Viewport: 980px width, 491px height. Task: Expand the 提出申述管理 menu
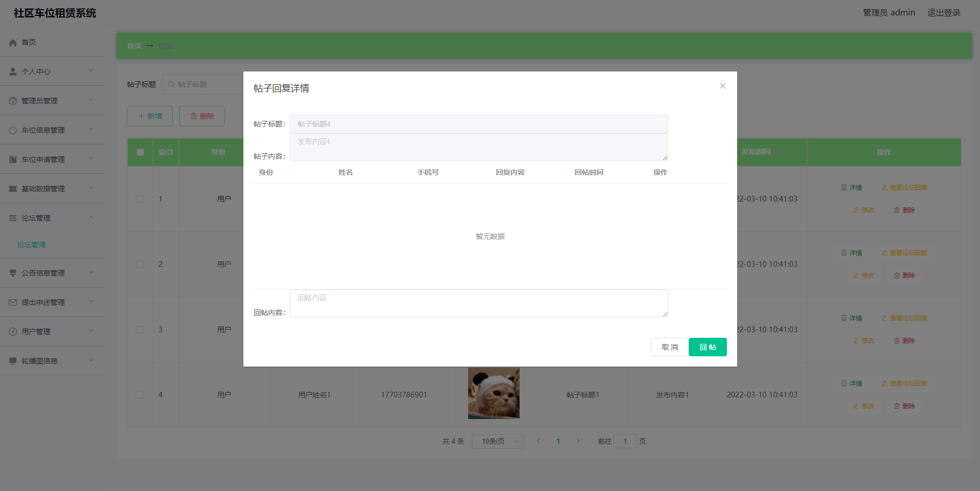[91, 302]
